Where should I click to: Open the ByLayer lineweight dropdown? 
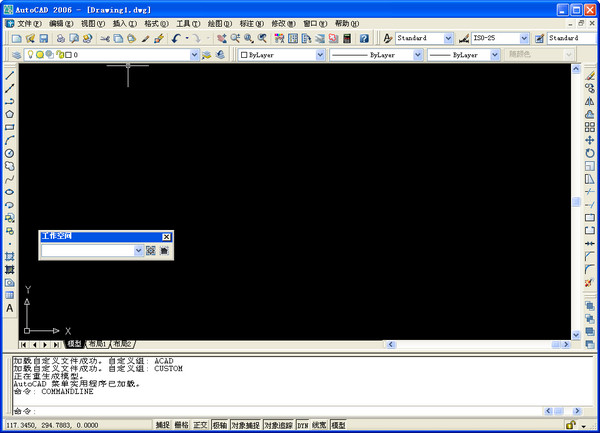click(495, 55)
